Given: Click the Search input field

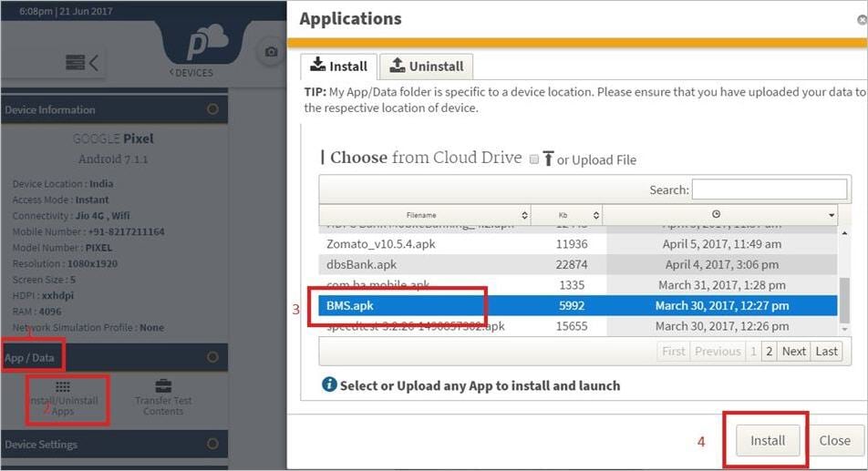Looking at the screenshot, I should 769,189.
